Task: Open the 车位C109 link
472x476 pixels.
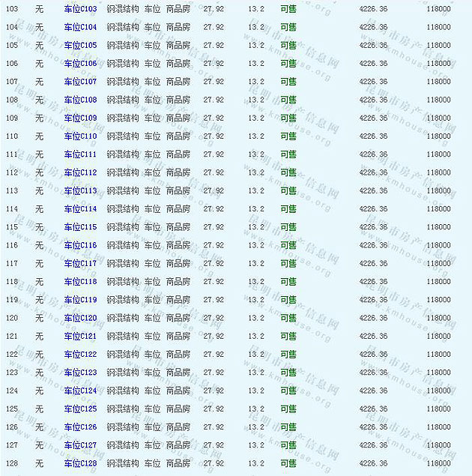Action: (80, 118)
